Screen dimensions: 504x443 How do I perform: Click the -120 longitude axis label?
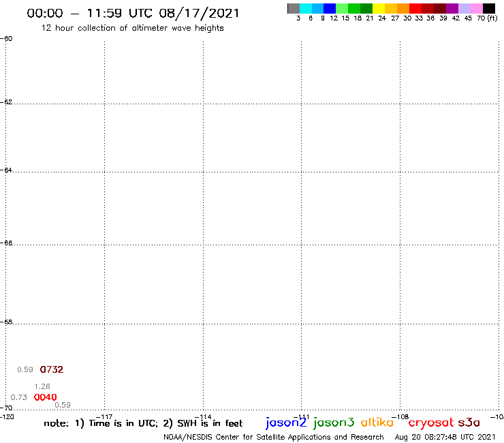pyautogui.click(x=7, y=417)
